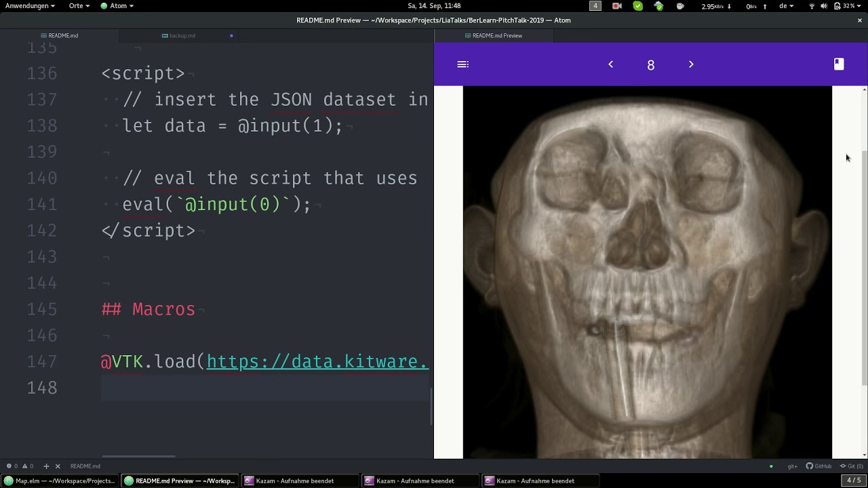The width and height of the screenshot is (868, 488).
Task: Click the green status dot in the status bar
Action: (x=771, y=466)
